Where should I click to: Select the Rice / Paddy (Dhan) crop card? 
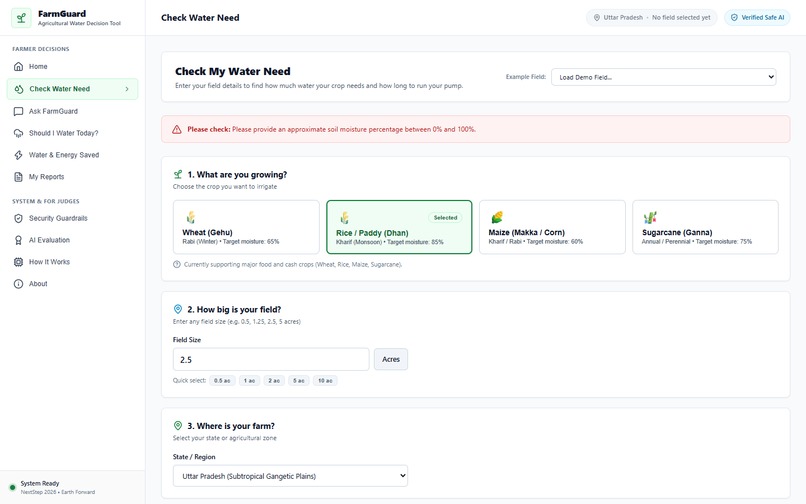pos(399,227)
